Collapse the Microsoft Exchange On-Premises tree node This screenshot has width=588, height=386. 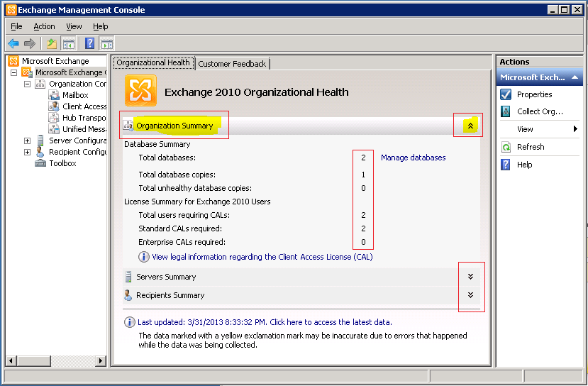[14, 72]
